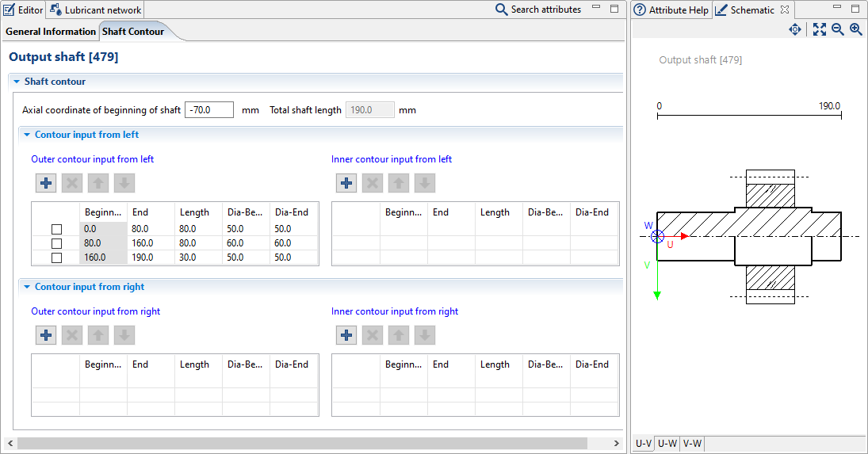The height and width of the screenshot is (454, 868).
Task: Click the axial coordinate input field
Action: [x=208, y=110]
